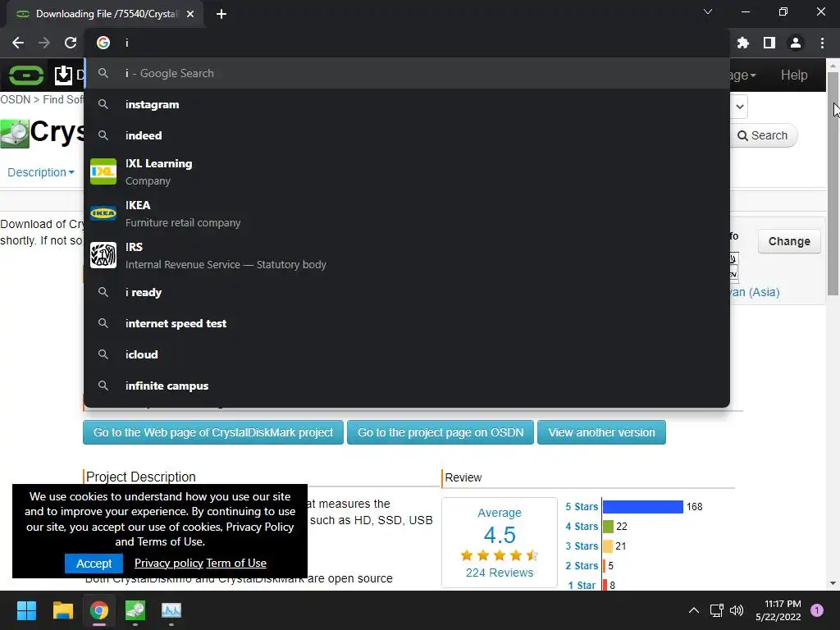
Task: Click the CrystalDiskMark project icon
Action: (15, 134)
